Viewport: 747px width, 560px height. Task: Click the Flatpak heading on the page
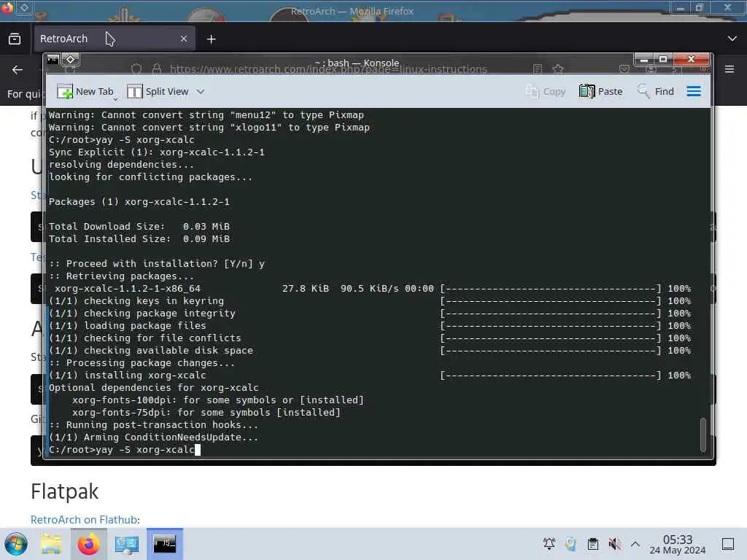click(65, 491)
